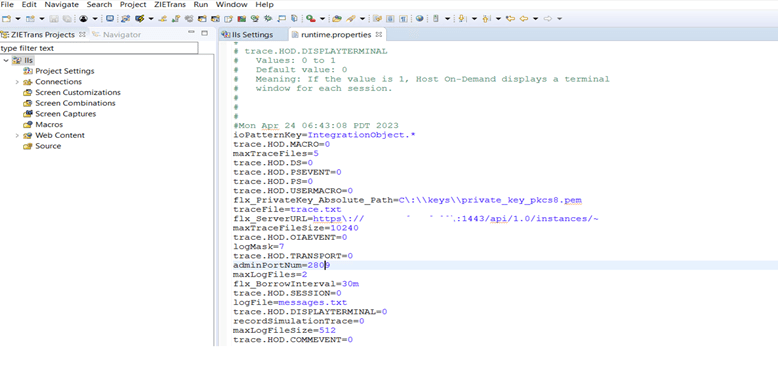Select Source in the project tree

(x=48, y=146)
